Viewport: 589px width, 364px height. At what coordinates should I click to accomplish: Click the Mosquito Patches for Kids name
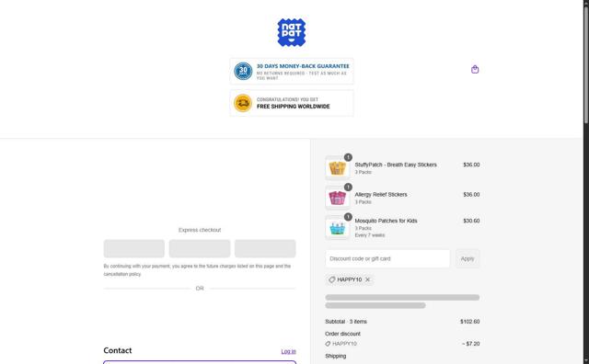point(386,221)
